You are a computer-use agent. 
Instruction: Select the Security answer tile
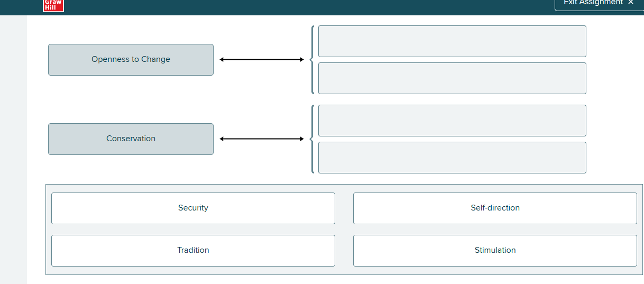[x=193, y=208]
